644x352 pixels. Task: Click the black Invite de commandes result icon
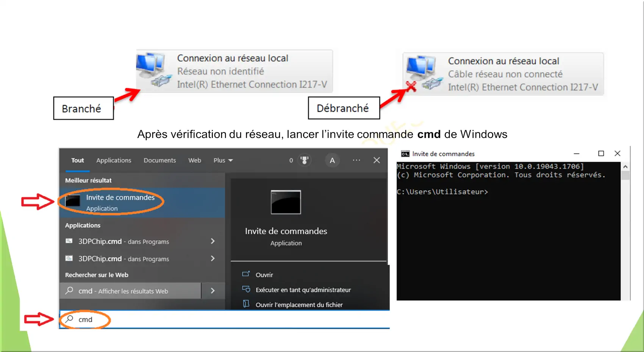[x=73, y=201]
